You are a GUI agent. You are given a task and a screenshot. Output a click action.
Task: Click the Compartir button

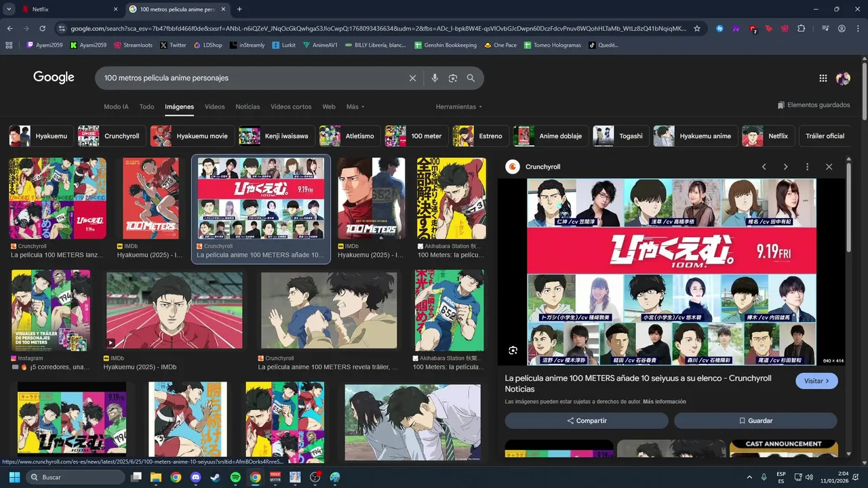pyautogui.click(x=587, y=420)
